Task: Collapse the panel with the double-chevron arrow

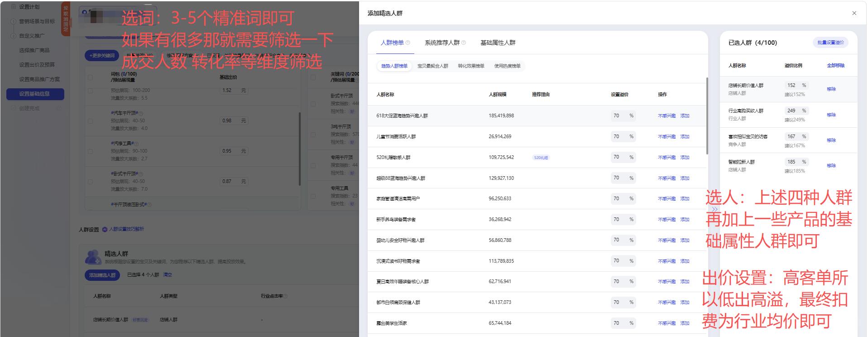Action: tap(714, 209)
